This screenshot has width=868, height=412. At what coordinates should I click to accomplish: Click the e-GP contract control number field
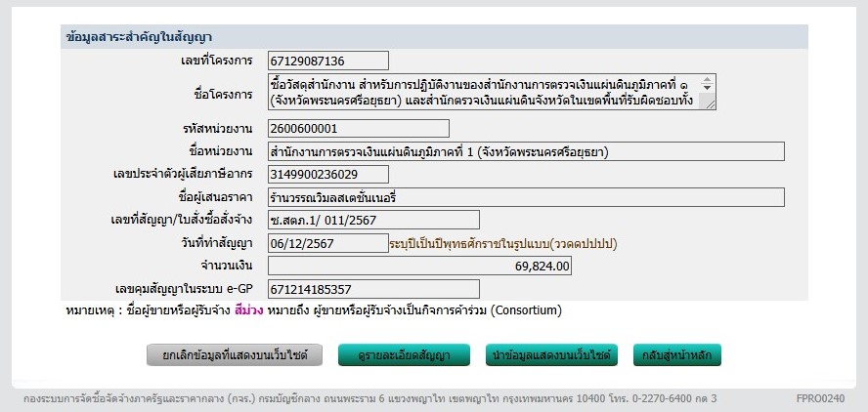(373, 289)
